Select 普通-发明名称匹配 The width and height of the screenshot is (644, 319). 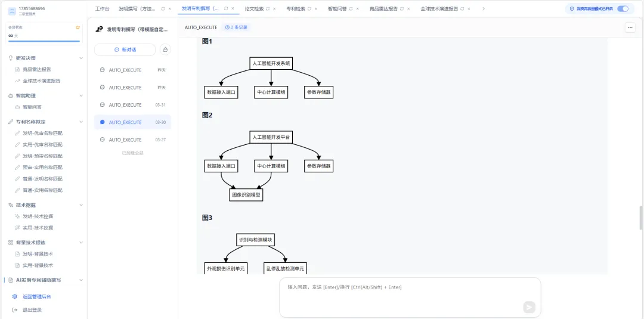[x=43, y=179]
